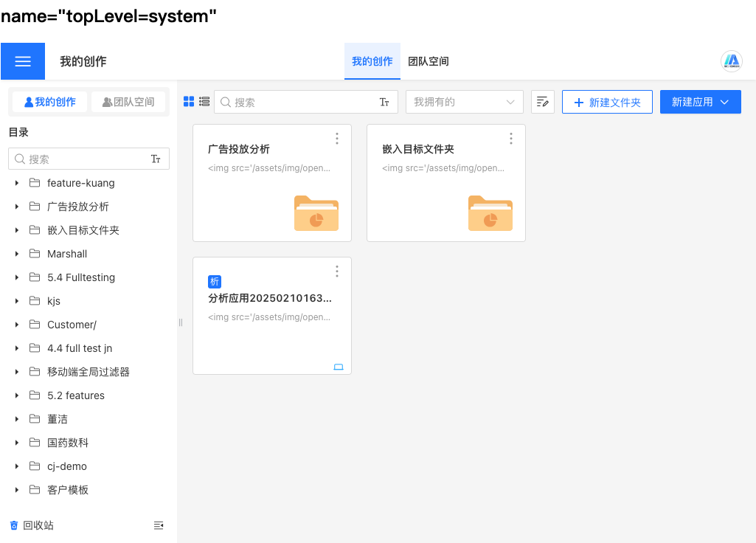Open the 我拥有的 filter dropdown
Screen dimensions: 756x543
[x=464, y=102]
